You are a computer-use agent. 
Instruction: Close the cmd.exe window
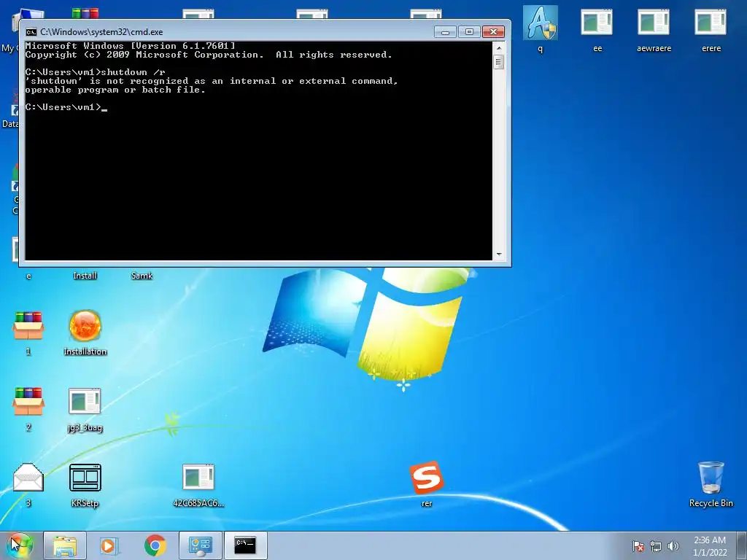[x=494, y=32]
